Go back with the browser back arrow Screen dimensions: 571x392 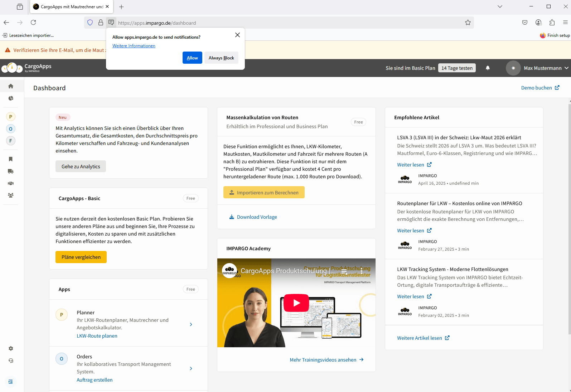tap(6, 23)
